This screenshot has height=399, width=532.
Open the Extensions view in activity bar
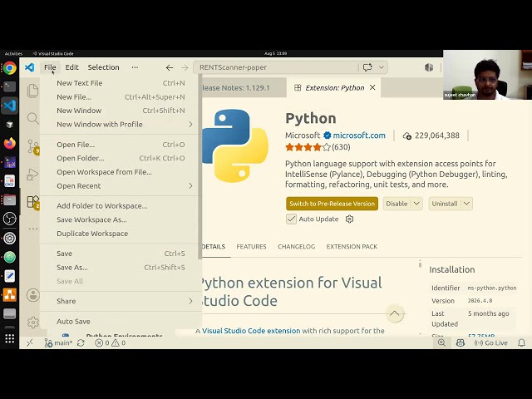(x=33, y=202)
